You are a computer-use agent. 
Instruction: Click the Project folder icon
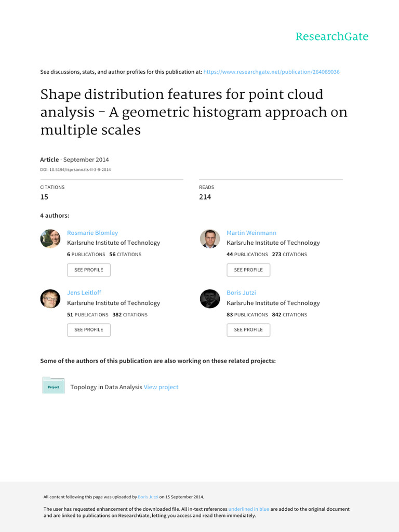pyautogui.click(x=54, y=386)
